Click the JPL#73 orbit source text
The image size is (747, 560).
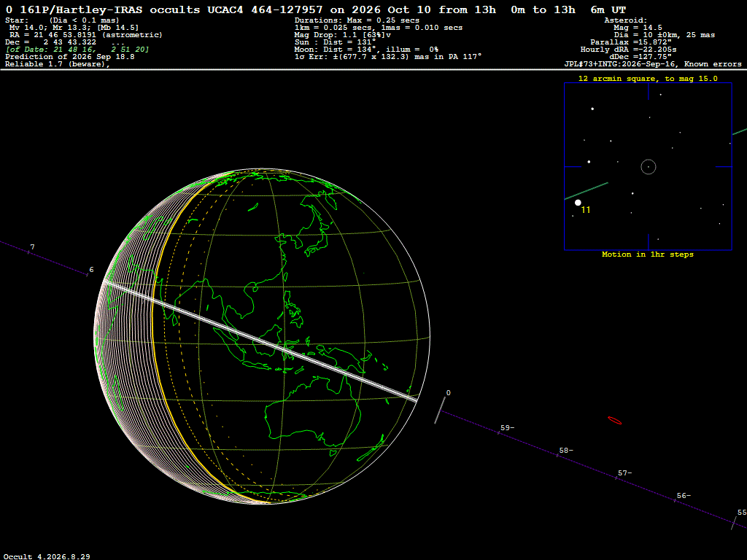[653, 64]
